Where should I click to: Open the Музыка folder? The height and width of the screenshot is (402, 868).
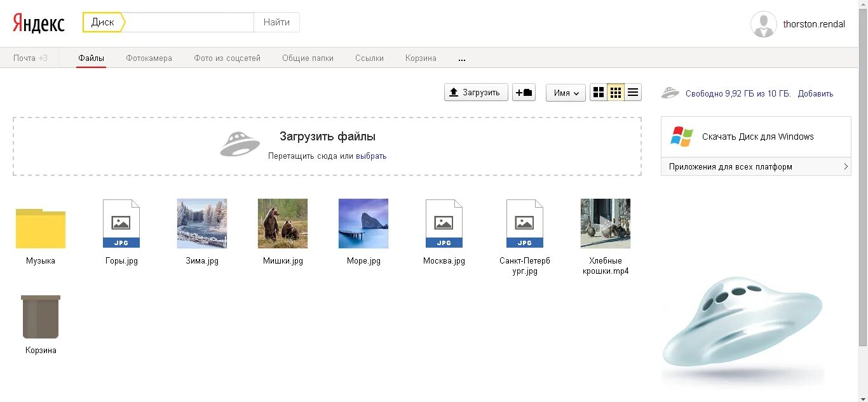point(41,229)
